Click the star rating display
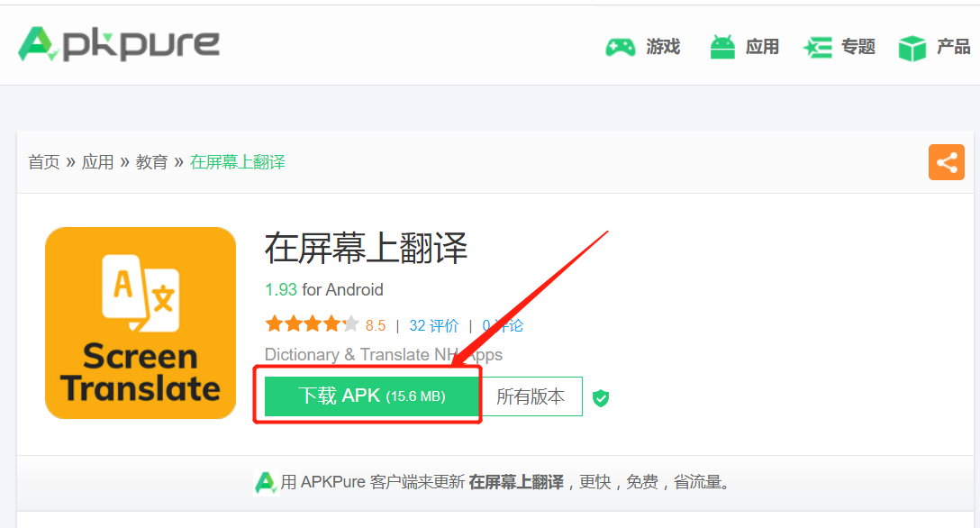The height and width of the screenshot is (528, 980). (x=312, y=324)
